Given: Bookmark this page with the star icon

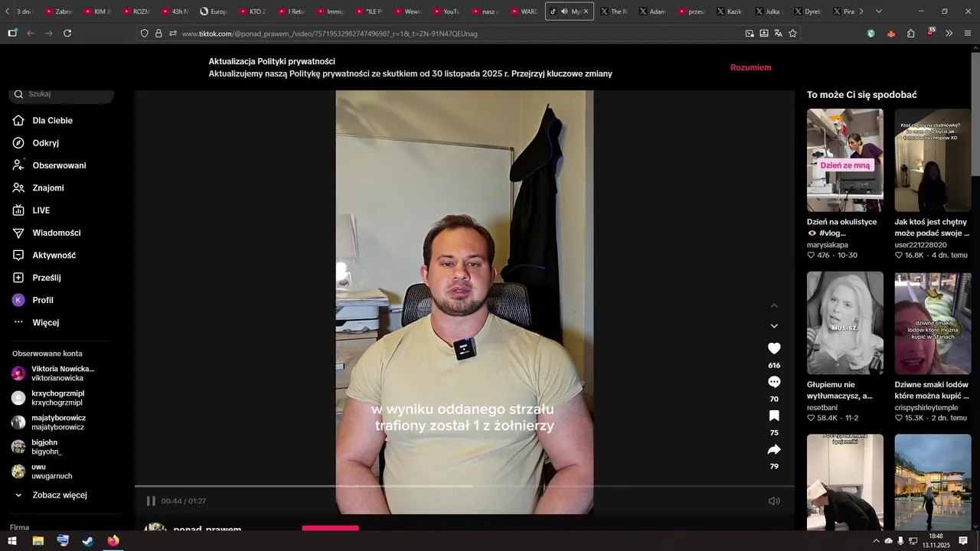Looking at the screenshot, I should click(792, 33).
